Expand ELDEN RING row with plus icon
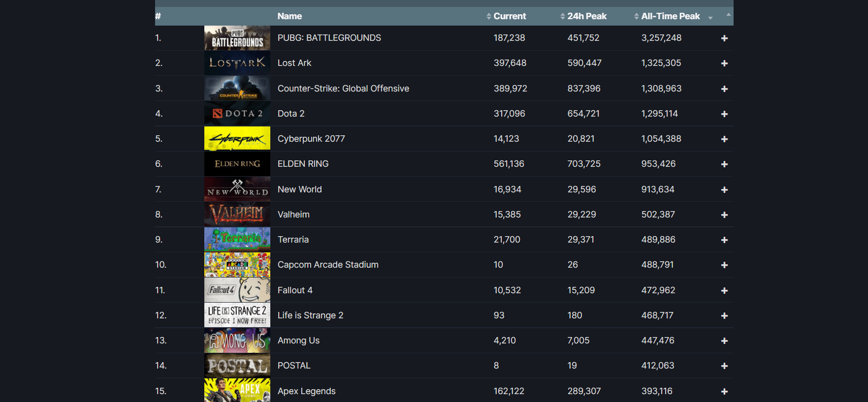 coord(724,164)
